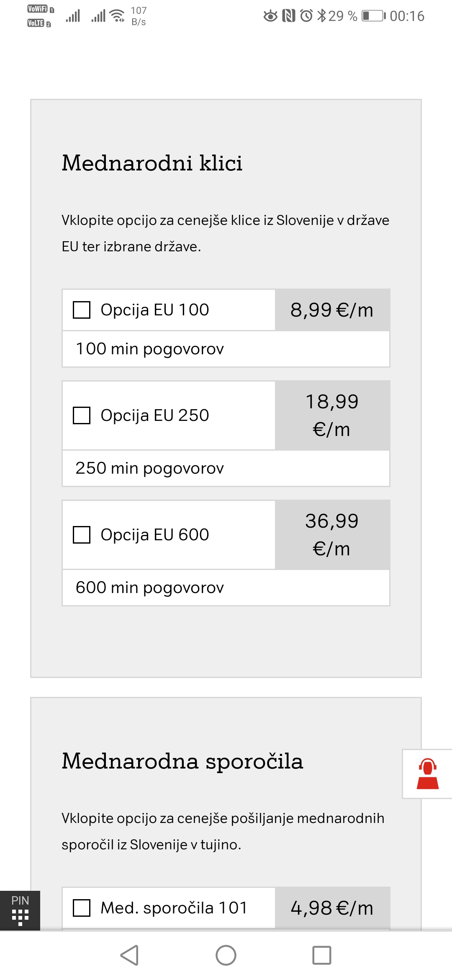The height and width of the screenshot is (980, 452).
Task: Tap the 36,99 €/m price box
Action: pos(332,535)
